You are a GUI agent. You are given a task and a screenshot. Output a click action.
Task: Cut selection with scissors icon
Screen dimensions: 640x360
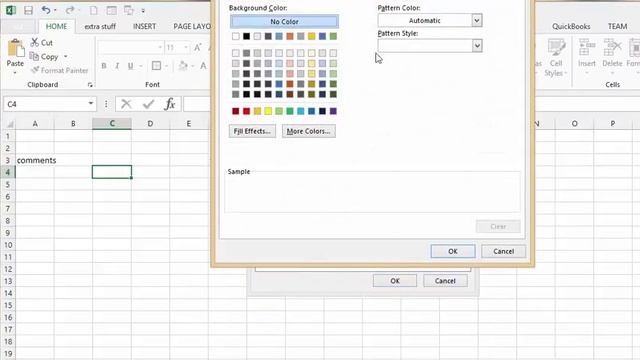[35, 42]
